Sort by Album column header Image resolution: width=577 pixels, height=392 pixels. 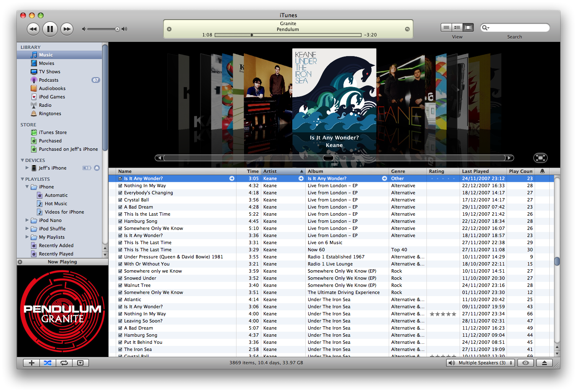pyautogui.click(x=347, y=171)
